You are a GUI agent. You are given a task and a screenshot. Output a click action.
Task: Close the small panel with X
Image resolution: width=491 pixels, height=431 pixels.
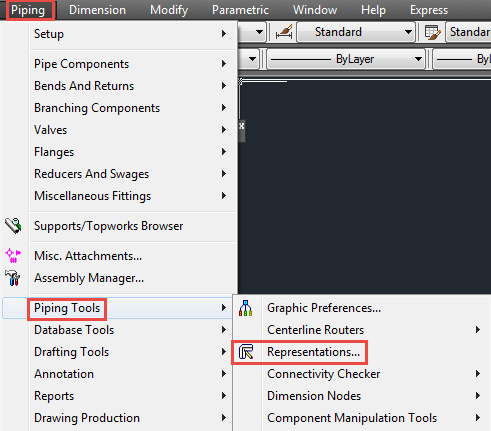(242, 126)
